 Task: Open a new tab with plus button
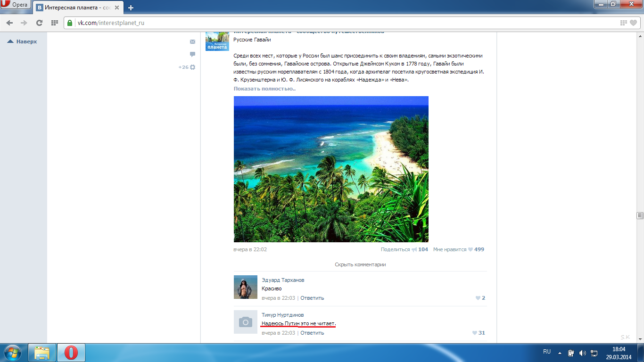click(131, 8)
